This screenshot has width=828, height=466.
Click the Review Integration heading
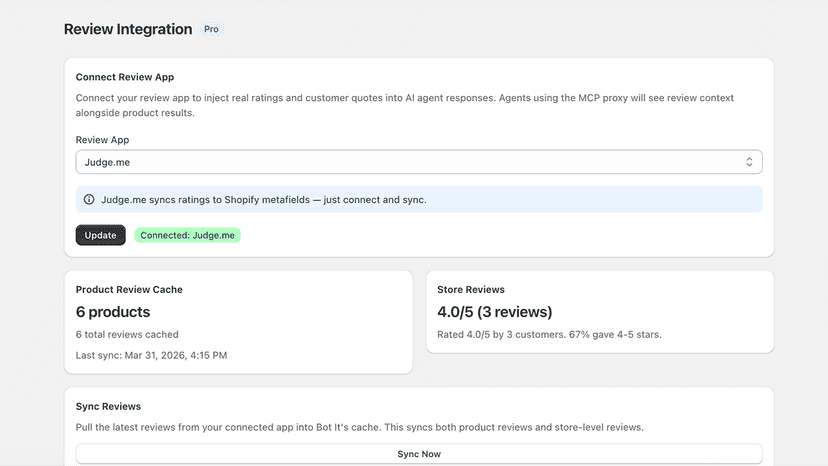click(x=128, y=29)
